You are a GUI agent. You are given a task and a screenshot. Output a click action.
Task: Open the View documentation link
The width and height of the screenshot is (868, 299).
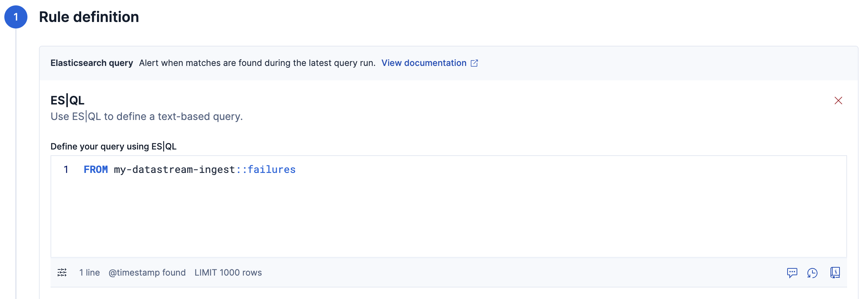point(424,63)
